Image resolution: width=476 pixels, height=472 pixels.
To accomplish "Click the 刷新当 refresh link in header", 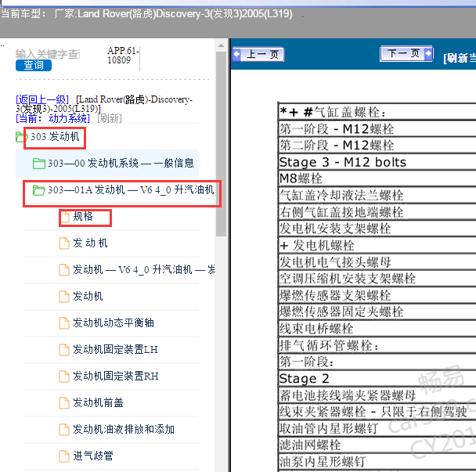I will [x=460, y=58].
